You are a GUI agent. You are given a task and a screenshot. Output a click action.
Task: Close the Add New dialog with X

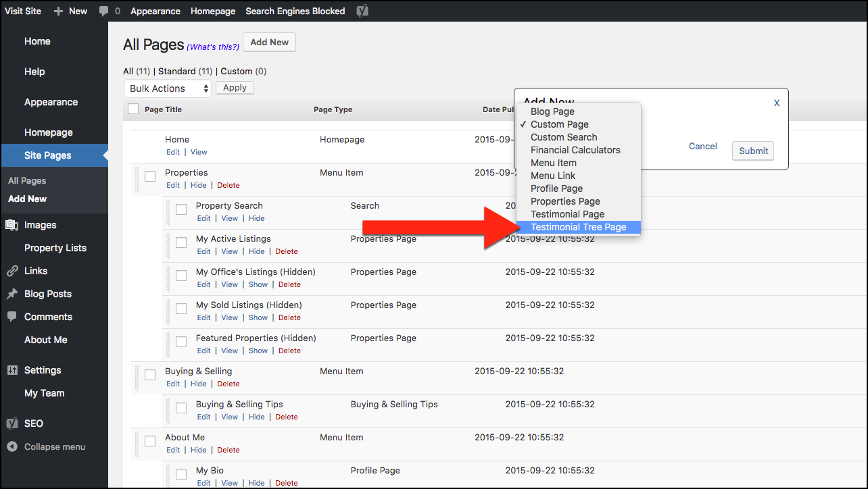[777, 103]
